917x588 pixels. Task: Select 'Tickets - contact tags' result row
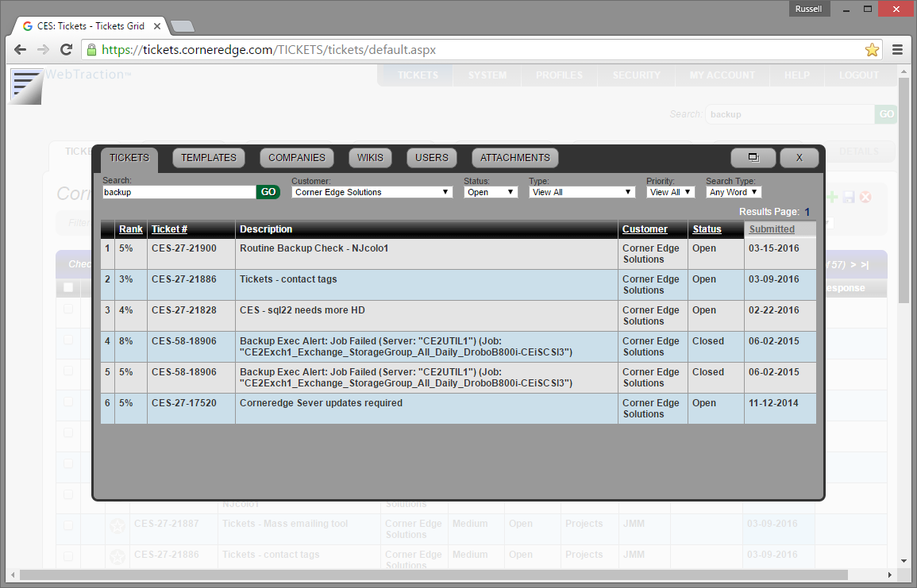(x=459, y=285)
